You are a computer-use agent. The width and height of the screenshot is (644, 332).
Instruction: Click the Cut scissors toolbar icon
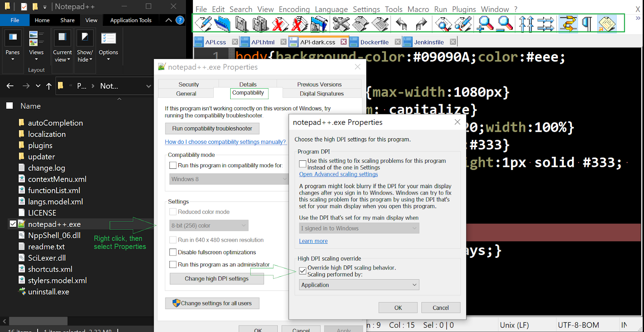pos(341,24)
